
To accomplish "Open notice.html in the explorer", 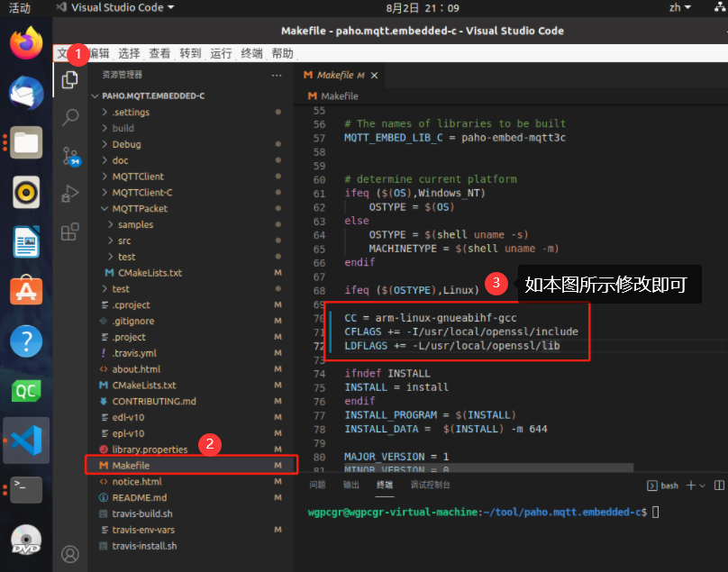I will pyautogui.click(x=191, y=481).
